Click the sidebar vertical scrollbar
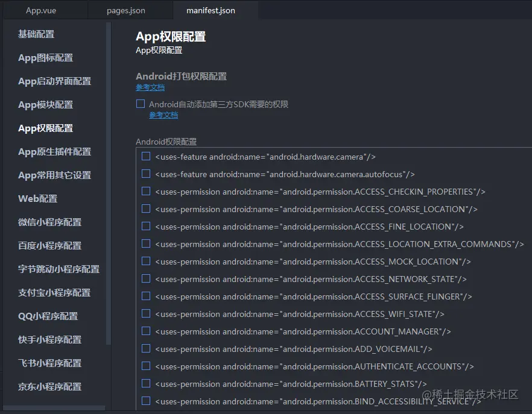532x414 pixels. pos(109,183)
